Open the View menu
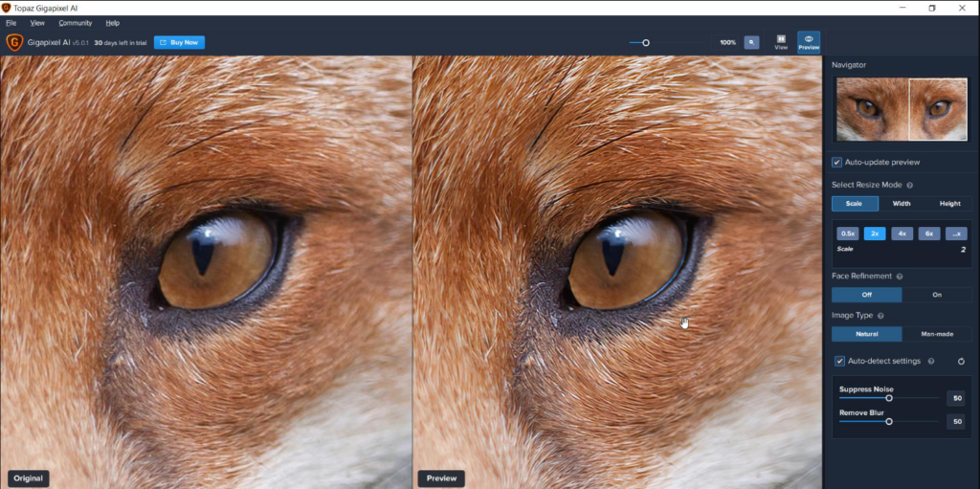980x489 pixels. [37, 23]
